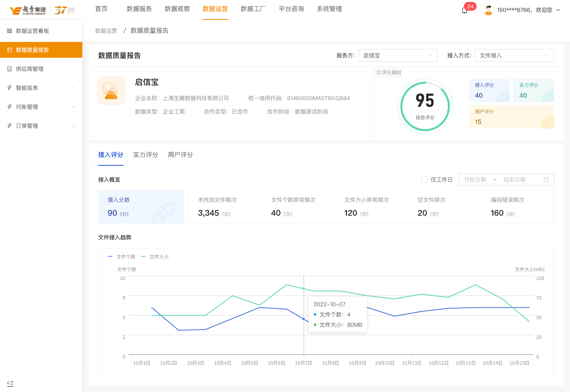
Task: Open 系统管理 in top navigation
Action: coord(329,9)
